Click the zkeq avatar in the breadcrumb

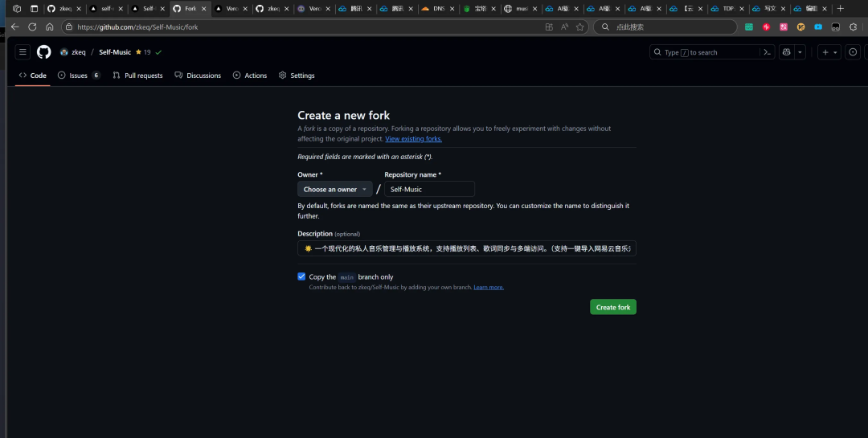tap(64, 52)
